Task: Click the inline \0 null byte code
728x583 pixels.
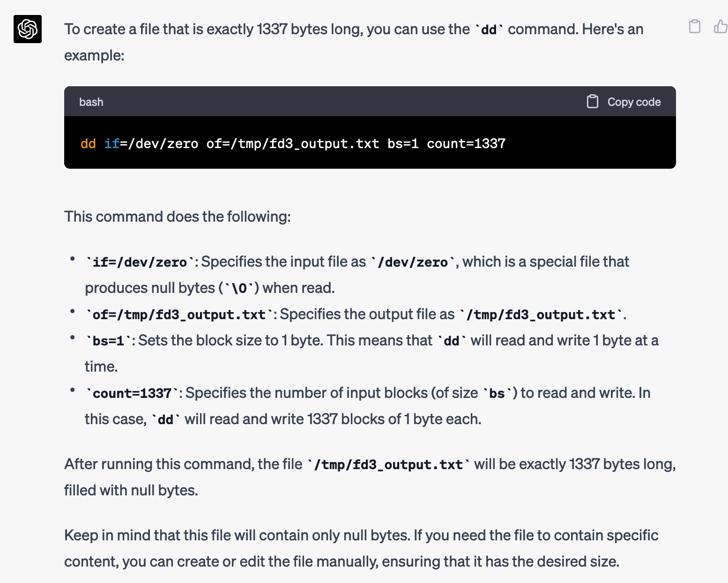Action: (x=239, y=289)
